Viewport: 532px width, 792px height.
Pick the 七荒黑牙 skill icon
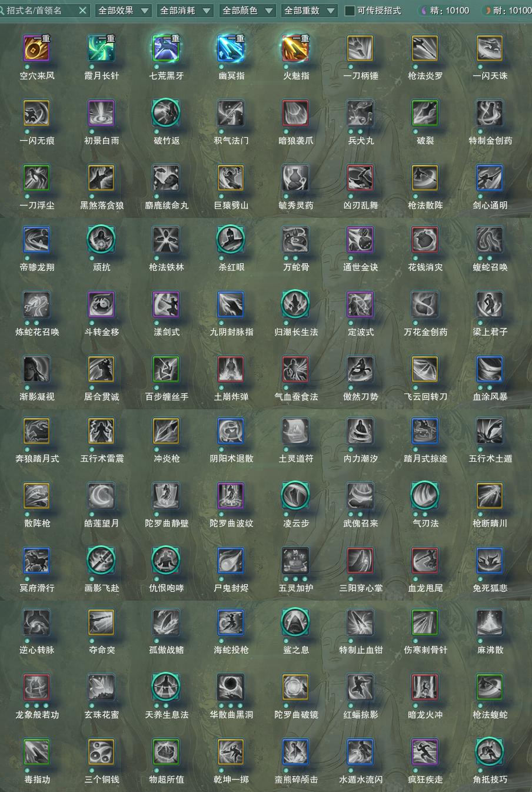(x=166, y=48)
